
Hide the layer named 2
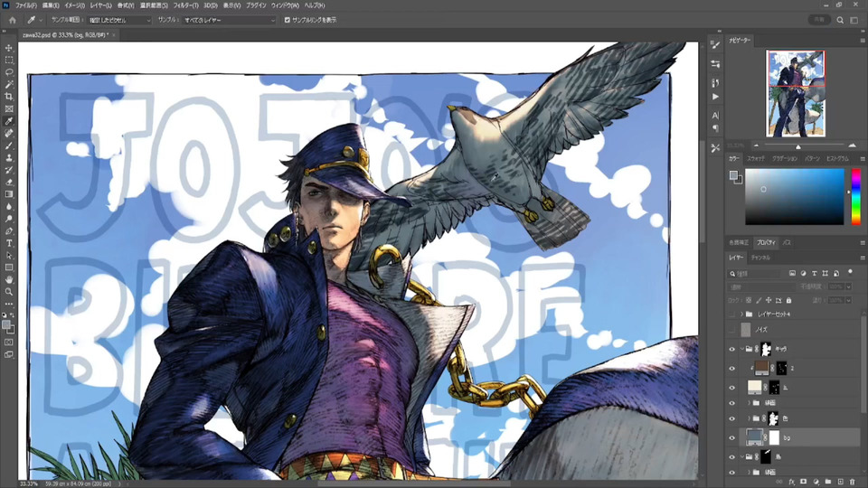click(731, 368)
